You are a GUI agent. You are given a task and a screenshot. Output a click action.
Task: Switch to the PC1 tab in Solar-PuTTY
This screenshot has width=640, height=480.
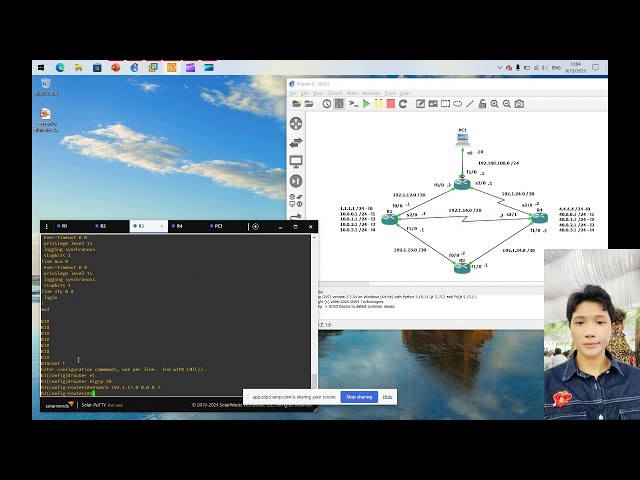click(x=225, y=226)
